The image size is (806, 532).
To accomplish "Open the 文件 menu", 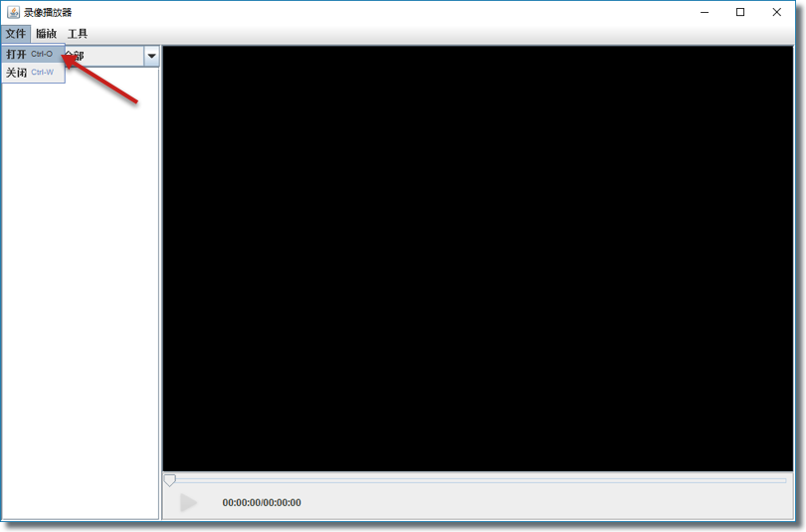I will [x=15, y=34].
